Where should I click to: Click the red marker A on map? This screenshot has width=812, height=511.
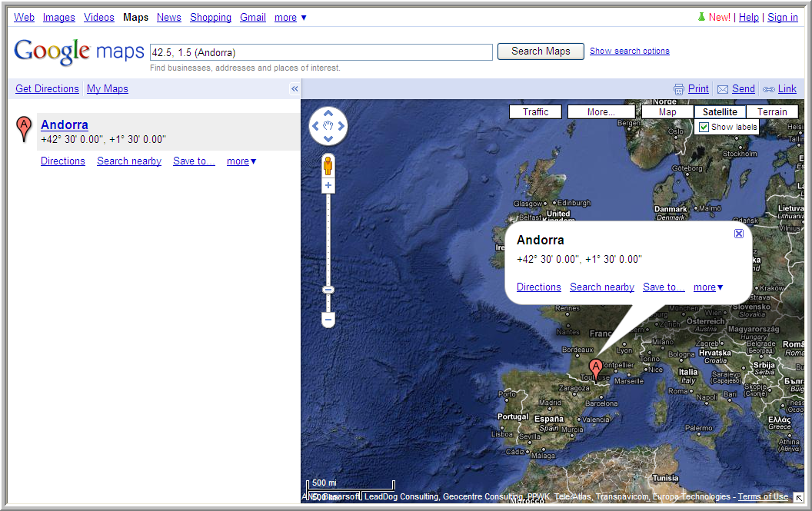[595, 367]
